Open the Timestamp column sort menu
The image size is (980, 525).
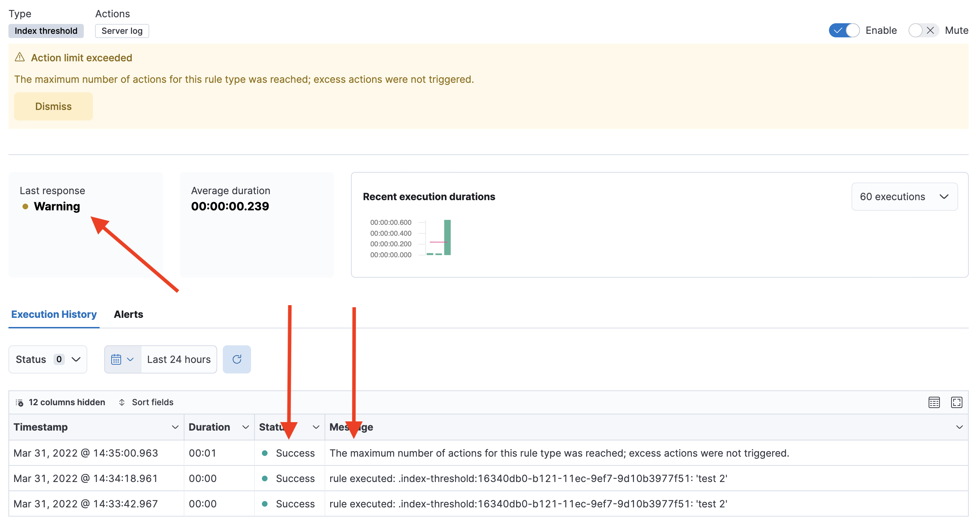tap(175, 427)
